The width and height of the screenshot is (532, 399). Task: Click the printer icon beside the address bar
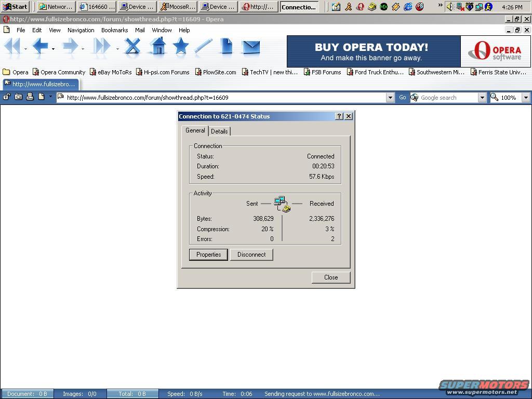click(30, 97)
